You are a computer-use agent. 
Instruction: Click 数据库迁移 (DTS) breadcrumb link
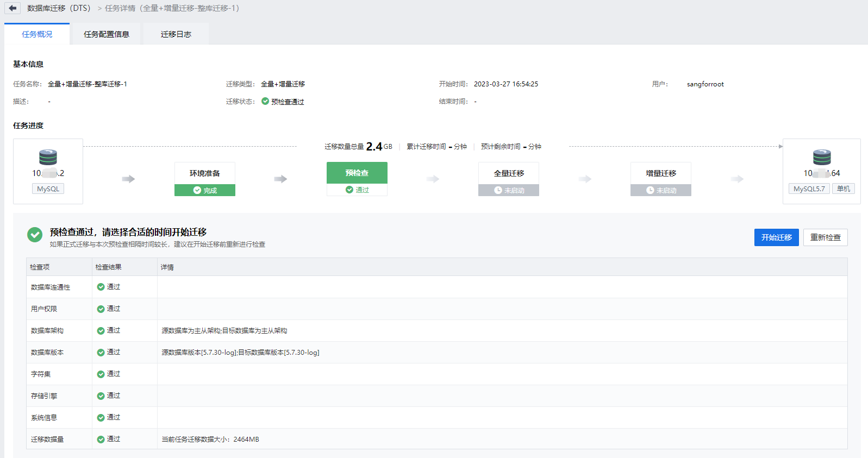click(x=59, y=8)
